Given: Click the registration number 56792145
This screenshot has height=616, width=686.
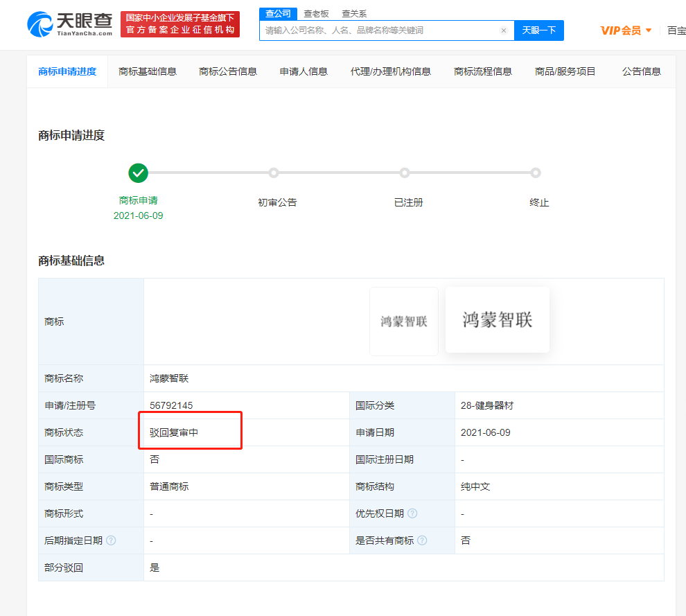Looking at the screenshot, I should coord(171,405).
